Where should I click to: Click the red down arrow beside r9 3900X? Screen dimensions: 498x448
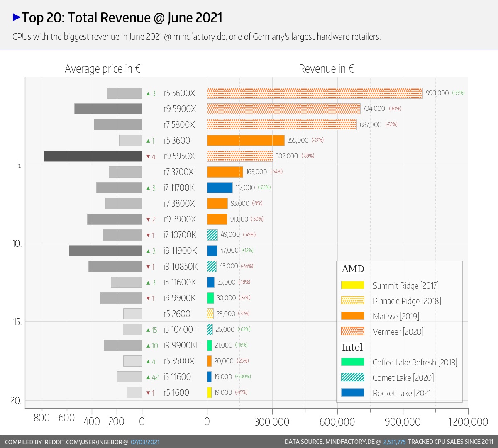coord(148,219)
